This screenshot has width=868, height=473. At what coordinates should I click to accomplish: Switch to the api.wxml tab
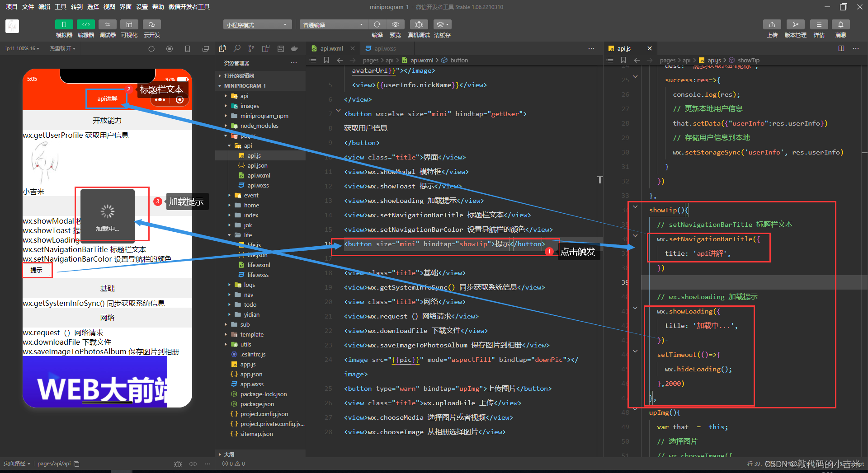pyautogui.click(x=331, y=48)
